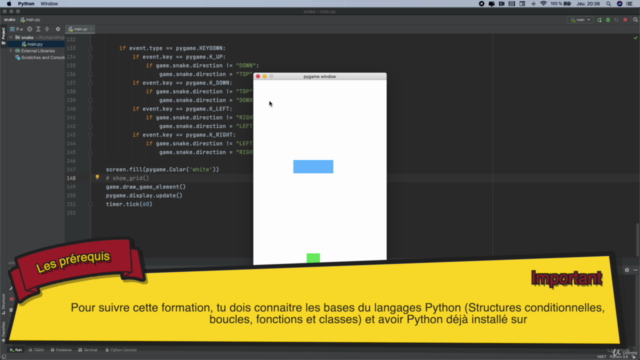Screen dimensions: 640x360
Task: Click the Wi-Fi icon in menu bar
Action: click(543, 4)
